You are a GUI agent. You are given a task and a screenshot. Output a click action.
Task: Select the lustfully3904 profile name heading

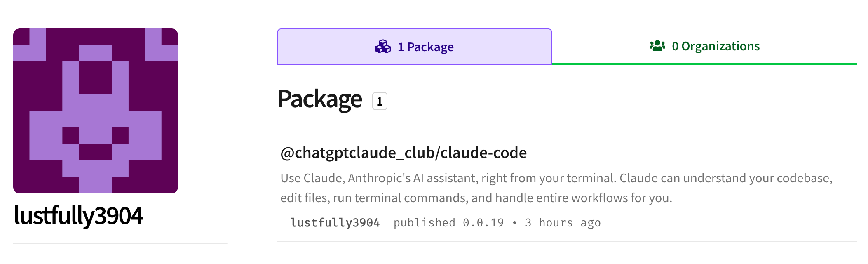(78, 215)
